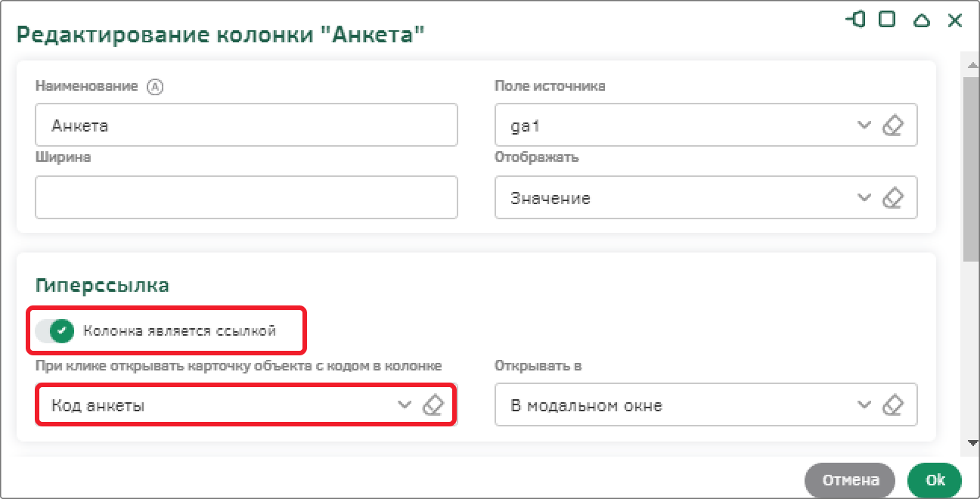Open the Открывать в dropdown chevron
This screenshot has width=980, height=499.
864,404
